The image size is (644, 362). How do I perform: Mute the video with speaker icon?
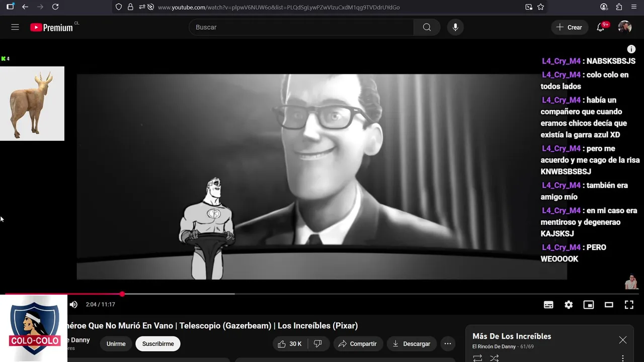click(x=73, y=304)
